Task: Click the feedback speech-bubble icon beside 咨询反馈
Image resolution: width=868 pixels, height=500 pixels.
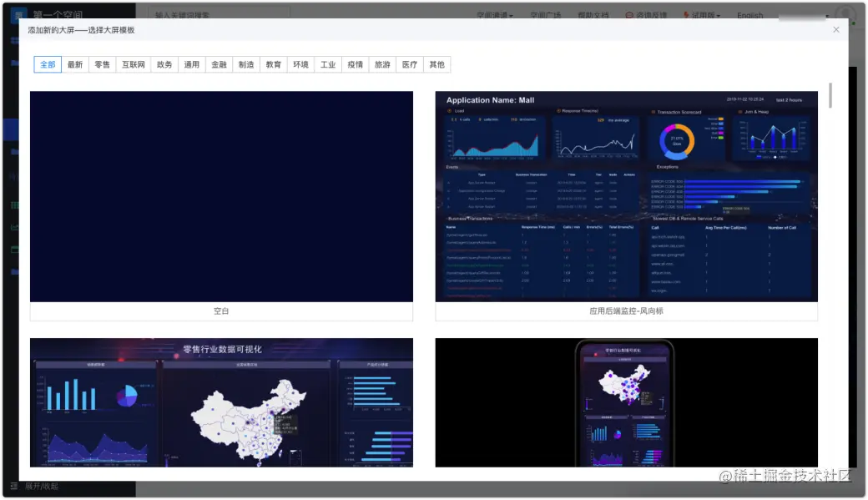Action: 630,15
